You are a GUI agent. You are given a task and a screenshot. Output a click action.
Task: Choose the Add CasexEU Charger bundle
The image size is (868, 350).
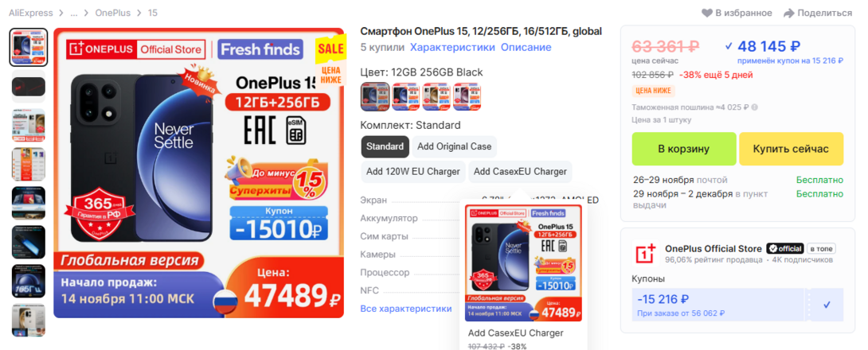(x=520, y=171)
